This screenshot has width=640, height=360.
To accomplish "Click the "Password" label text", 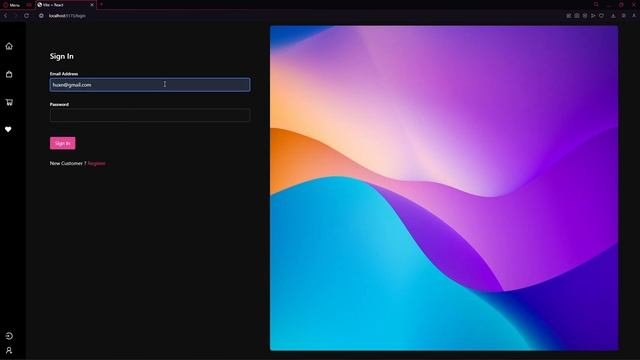I will 59,104.
